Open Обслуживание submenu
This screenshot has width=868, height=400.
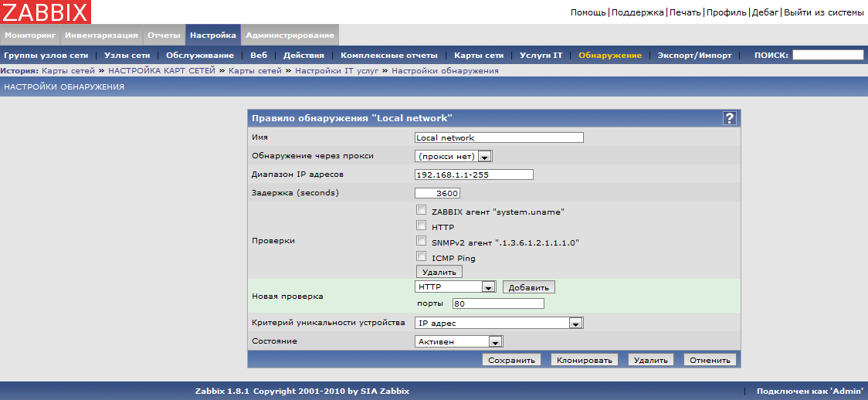(200, 56)
